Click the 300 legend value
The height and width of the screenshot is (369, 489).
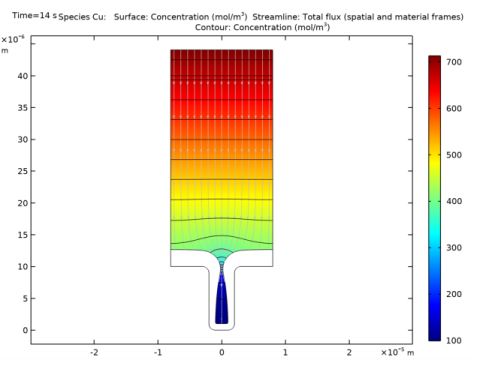click(454, 248)
